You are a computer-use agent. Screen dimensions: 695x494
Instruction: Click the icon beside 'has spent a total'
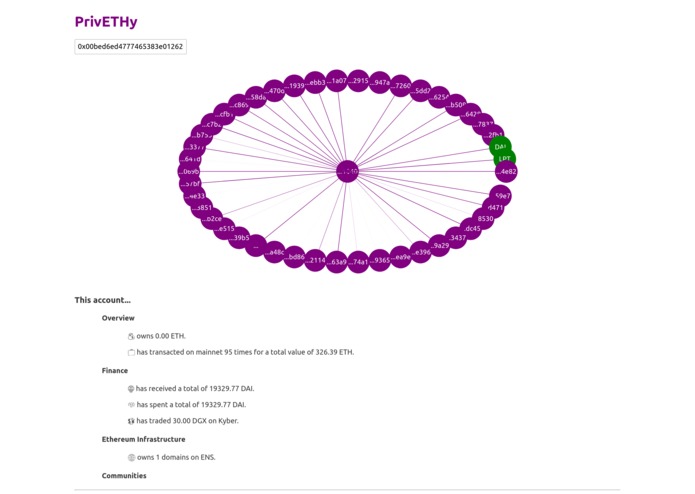click(x=131, y=405)
